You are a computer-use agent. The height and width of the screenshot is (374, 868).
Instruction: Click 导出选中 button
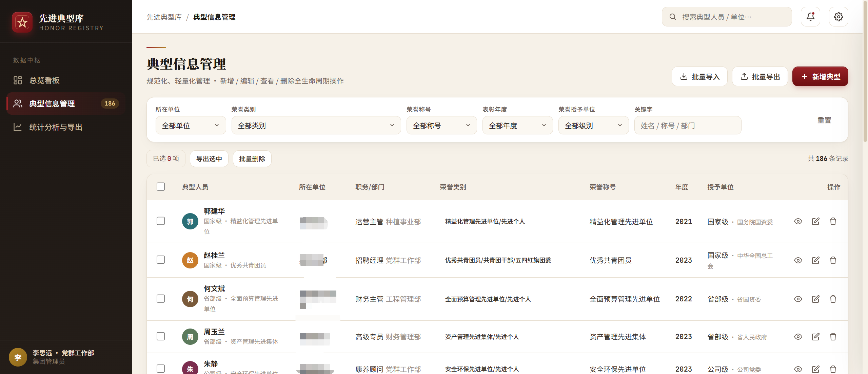pos(209,158)
